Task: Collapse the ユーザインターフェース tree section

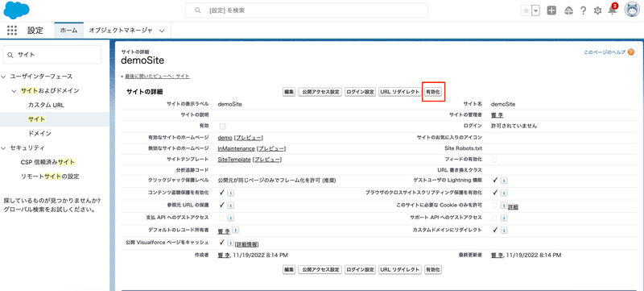Action: (4, 77)
